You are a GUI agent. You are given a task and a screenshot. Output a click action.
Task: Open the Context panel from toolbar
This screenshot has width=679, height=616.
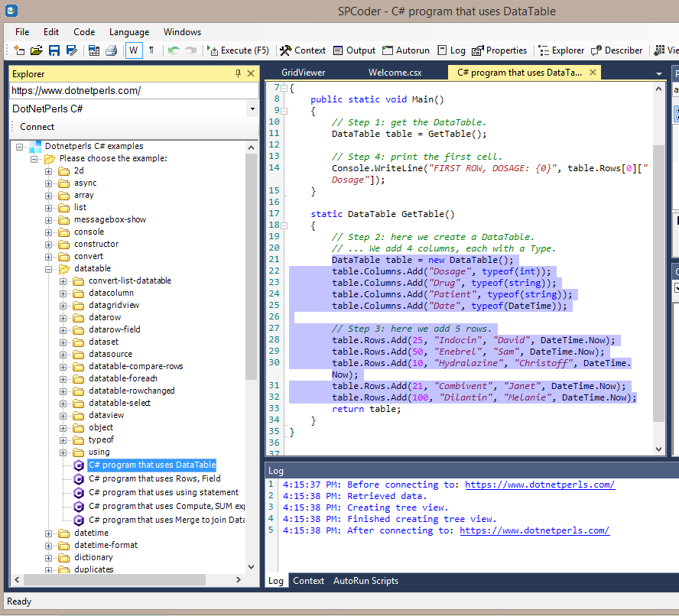(303, 50)
